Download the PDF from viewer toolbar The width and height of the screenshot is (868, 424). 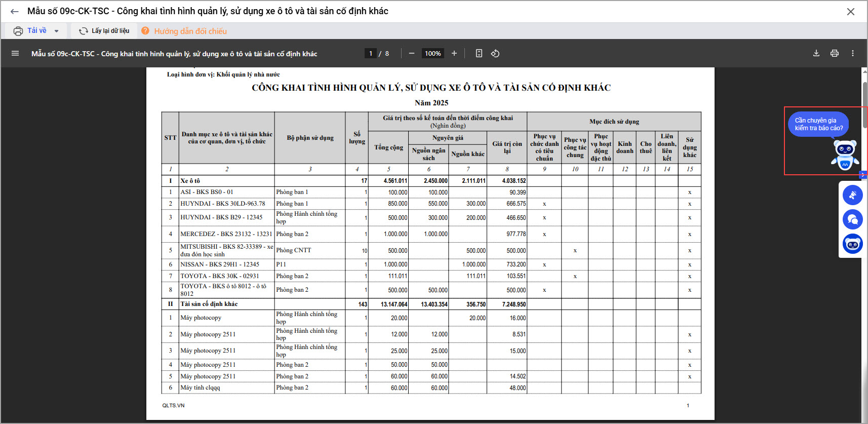[816, 53]
